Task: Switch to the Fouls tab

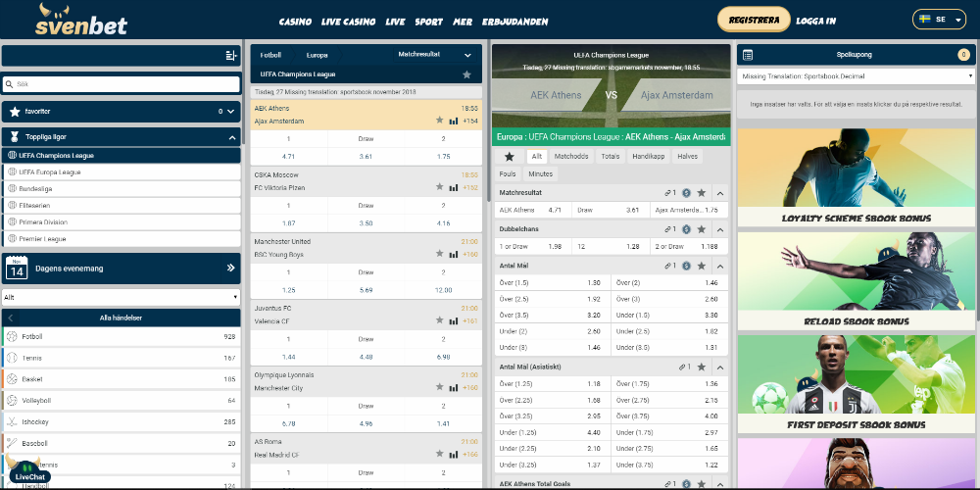Action: (x=508, y=174)
